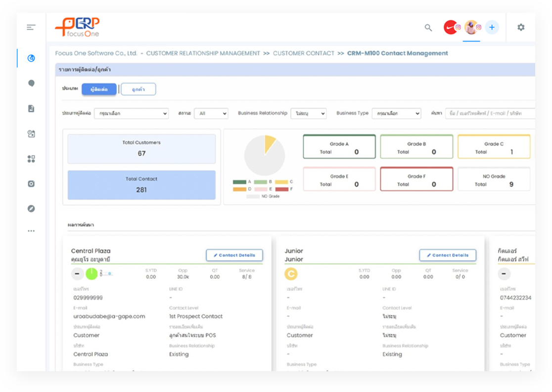
Task: Select the Grade E total box
Action: click(339, 179)
